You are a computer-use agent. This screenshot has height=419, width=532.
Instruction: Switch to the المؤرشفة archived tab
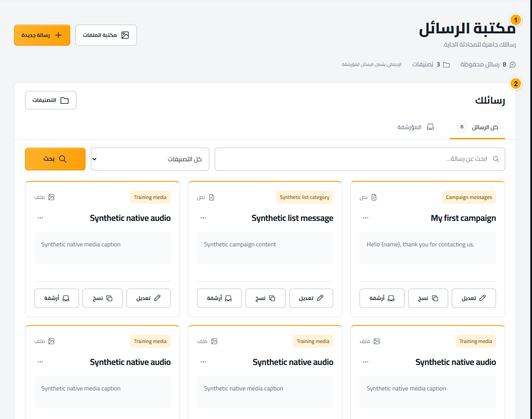(416, 127)
